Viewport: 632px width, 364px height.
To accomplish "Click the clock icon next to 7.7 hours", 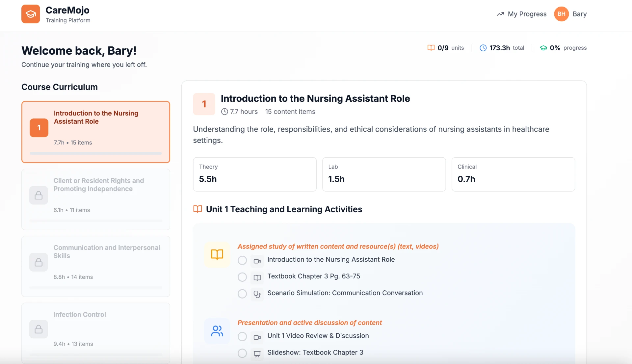I will click(224, 112).
